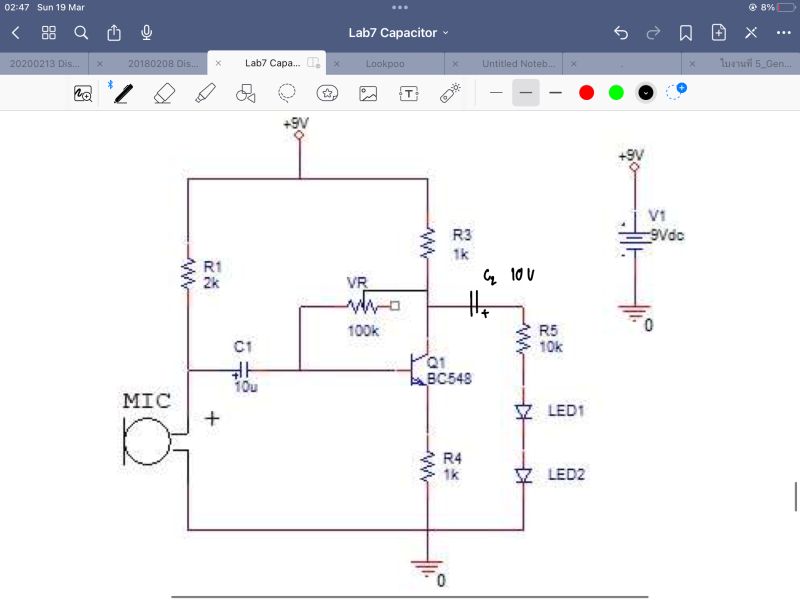This screenshot has height=600, width=800.
Task: Insert an image with the photo tool
Action: point(366,93)
